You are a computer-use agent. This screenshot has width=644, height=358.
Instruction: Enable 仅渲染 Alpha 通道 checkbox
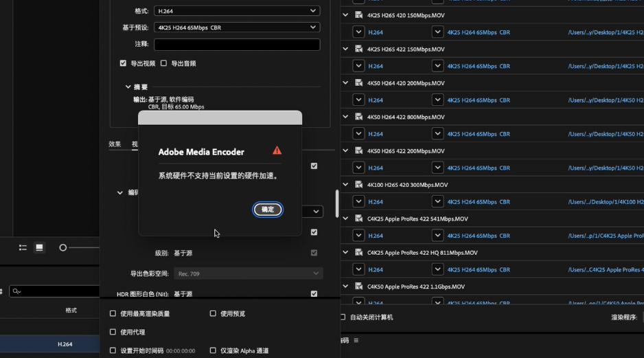coord(213,350)
